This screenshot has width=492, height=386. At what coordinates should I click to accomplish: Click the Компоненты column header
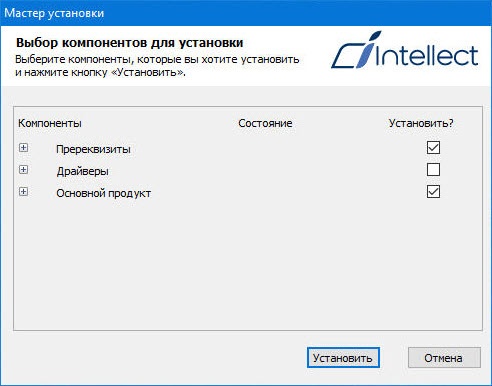tap(50, 123)
